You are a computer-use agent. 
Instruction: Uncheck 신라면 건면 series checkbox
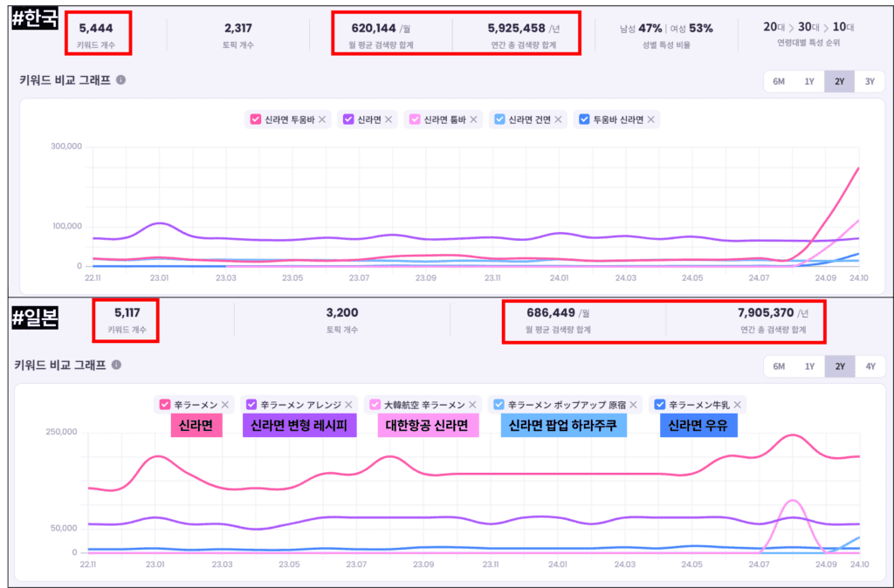coord(499,120)
